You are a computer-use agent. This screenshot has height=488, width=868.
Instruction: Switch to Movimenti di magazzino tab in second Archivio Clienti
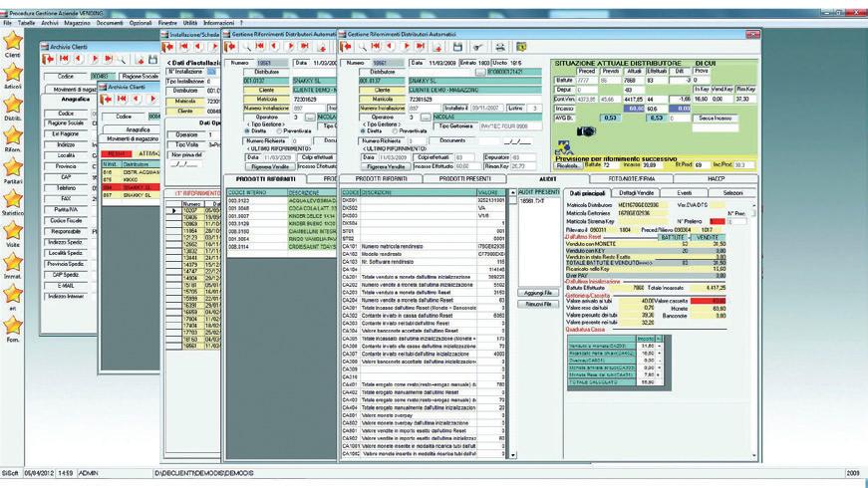click(133, 138)
